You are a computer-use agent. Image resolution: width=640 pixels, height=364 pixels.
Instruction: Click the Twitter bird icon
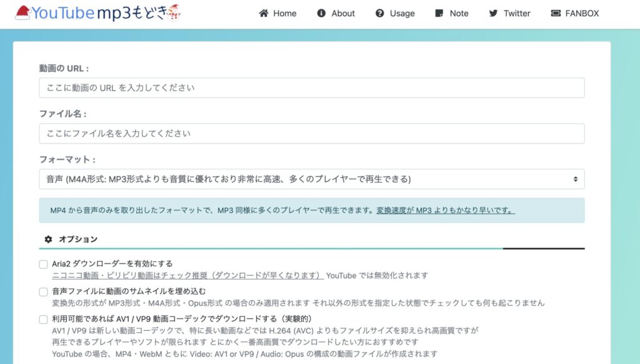click(x=493, y=14)
